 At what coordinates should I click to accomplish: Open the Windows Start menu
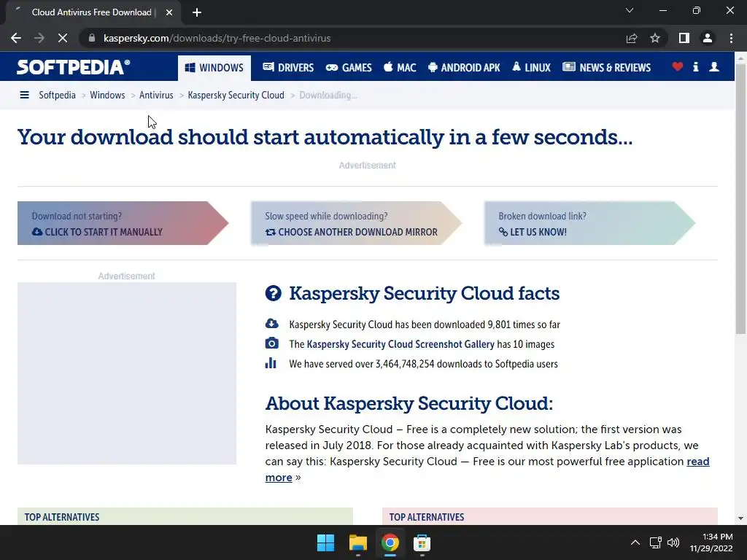pyautogui.click(x=326, y=542)
